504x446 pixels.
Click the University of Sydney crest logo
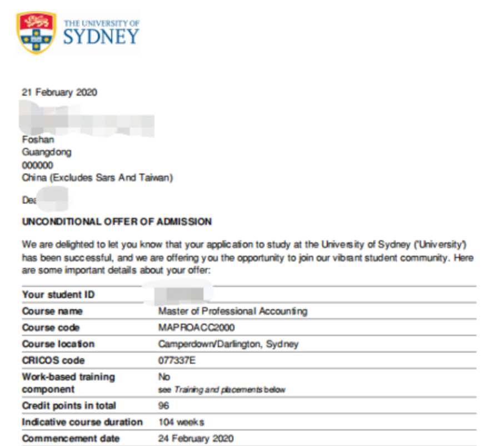(x=36, y=32)
